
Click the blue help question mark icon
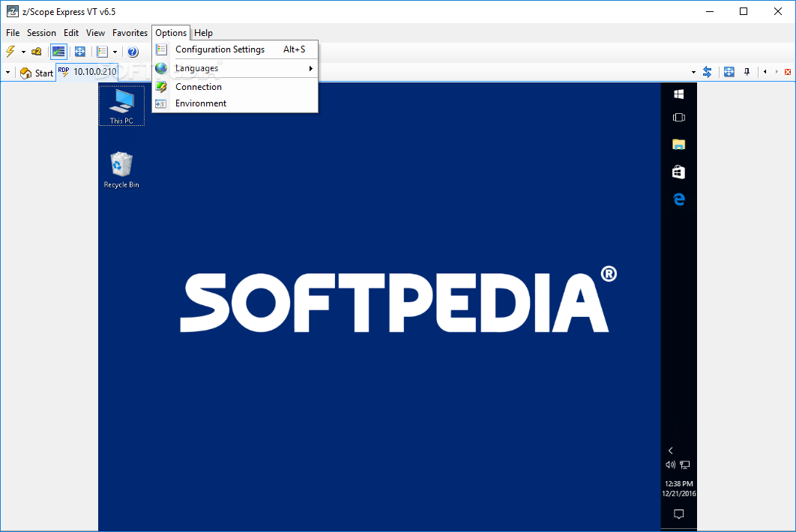pos(133,52)
